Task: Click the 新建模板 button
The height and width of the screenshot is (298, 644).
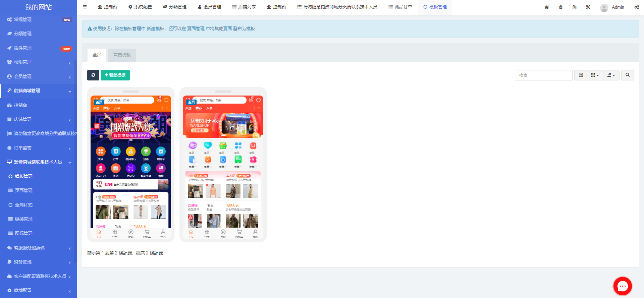Action: [x=115, y=75]
